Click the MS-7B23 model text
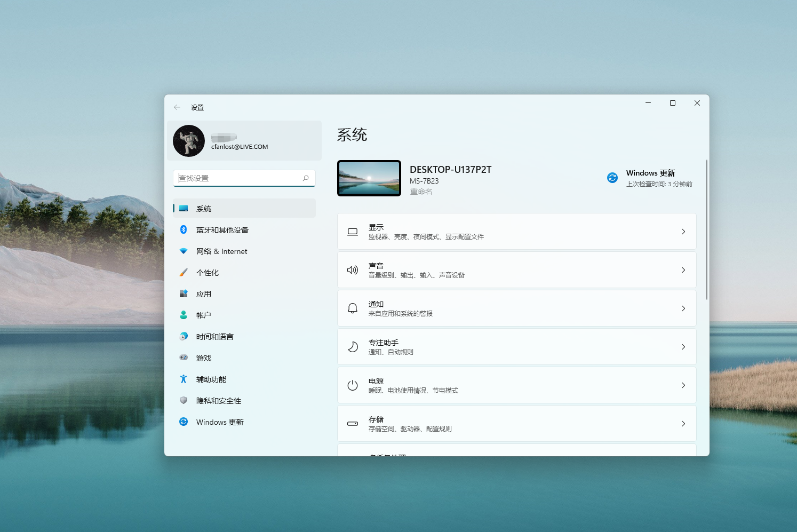The image size is (797, 532). pos(424,181)
